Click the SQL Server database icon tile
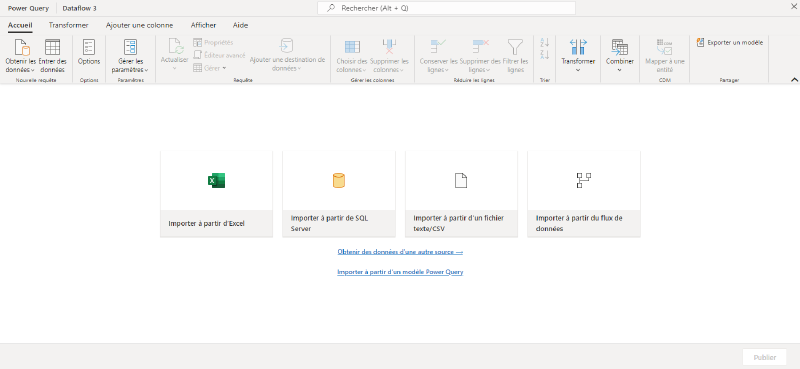 point(339,180)
